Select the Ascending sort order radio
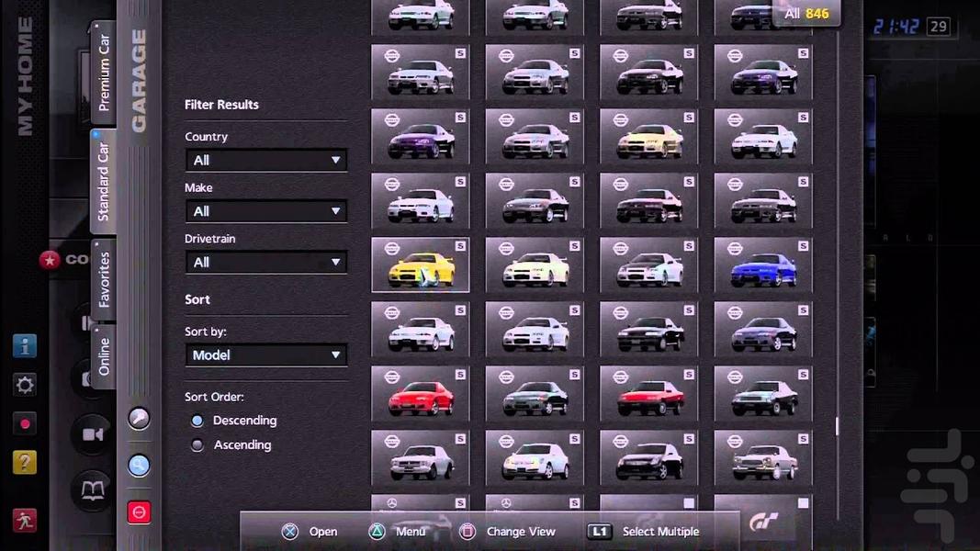980x551 pixels. pyautogui.click(x=197, y=445)
